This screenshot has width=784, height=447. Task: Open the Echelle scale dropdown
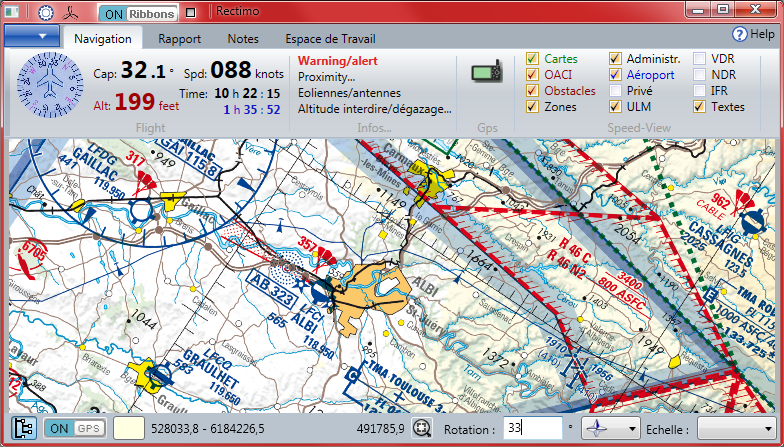click(736, 428)
